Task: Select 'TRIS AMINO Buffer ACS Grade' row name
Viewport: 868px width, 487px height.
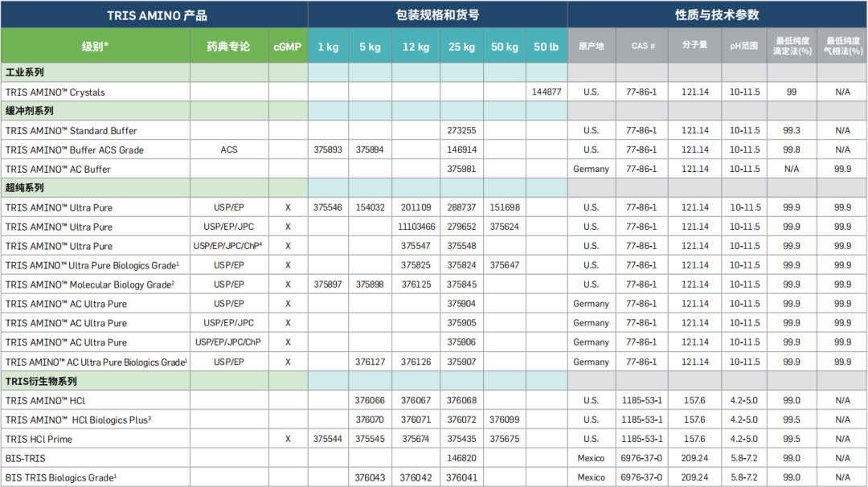Action: point(74,150)
